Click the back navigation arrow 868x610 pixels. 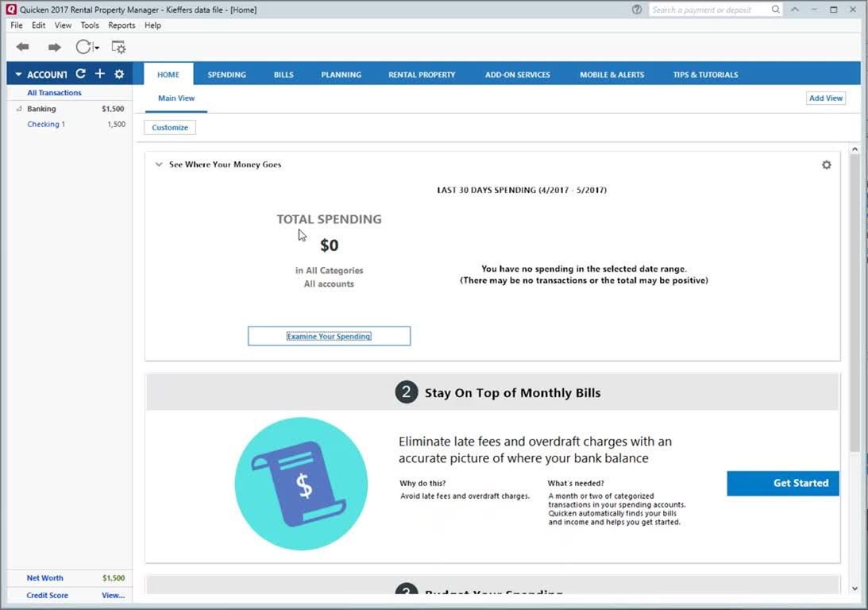coord(22,48)
